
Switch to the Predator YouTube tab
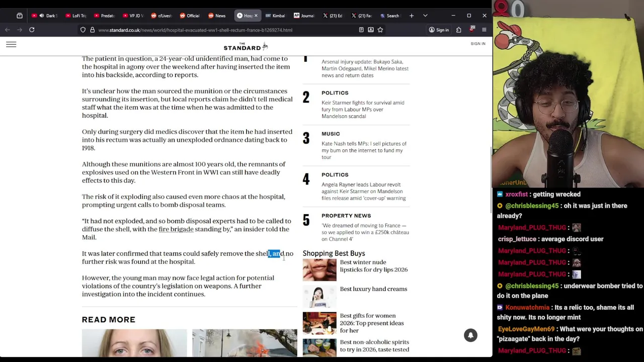point(103,16)
